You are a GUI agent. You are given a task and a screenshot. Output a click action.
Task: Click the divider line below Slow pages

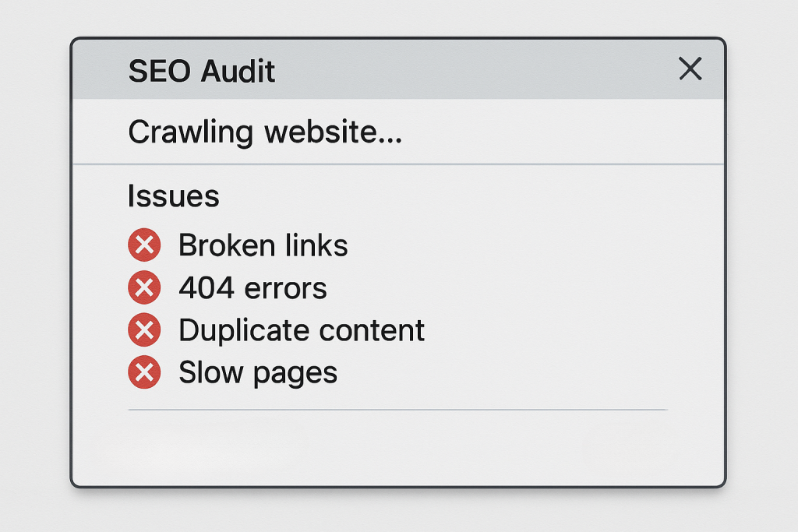(x=397, y=409)
